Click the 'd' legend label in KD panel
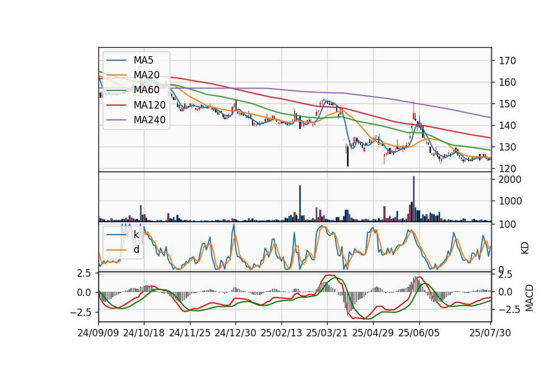 pos(136,249)
